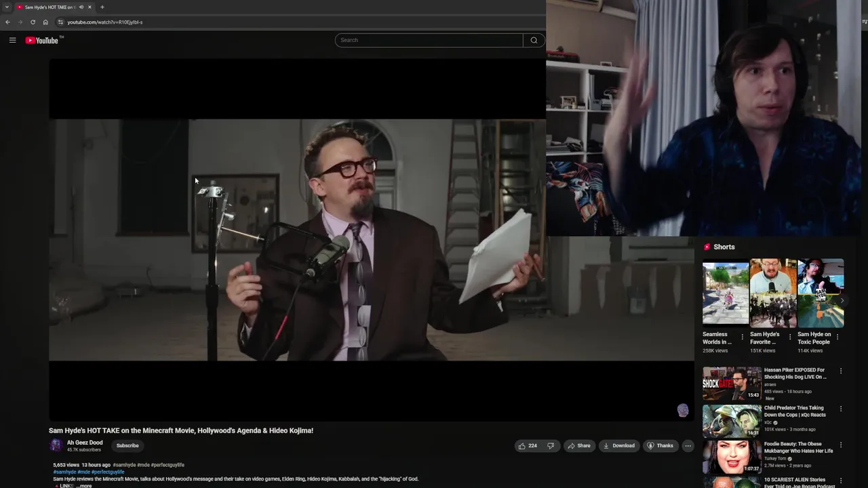
Task: Close the Sam Hyde's HOT TAKE tab
Action: 90,7
